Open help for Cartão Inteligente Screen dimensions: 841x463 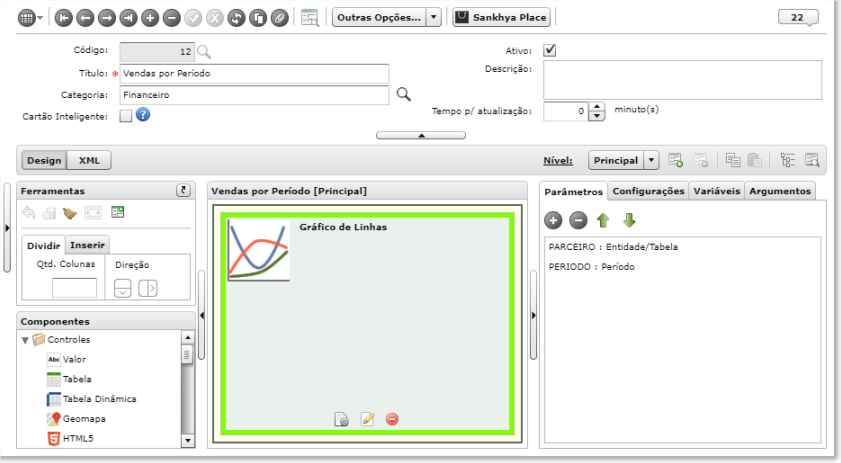pos(143,114)
